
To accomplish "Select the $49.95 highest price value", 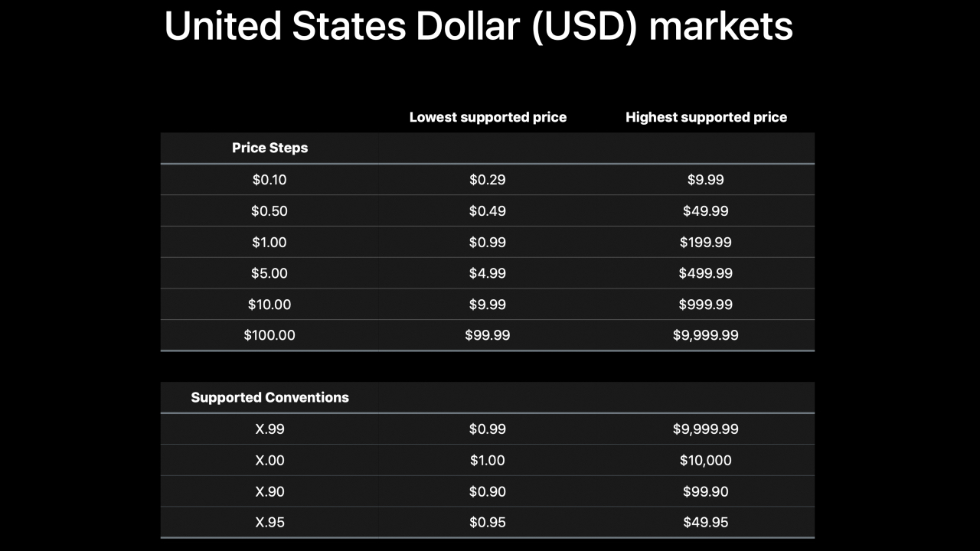I will tap(706, 523).
